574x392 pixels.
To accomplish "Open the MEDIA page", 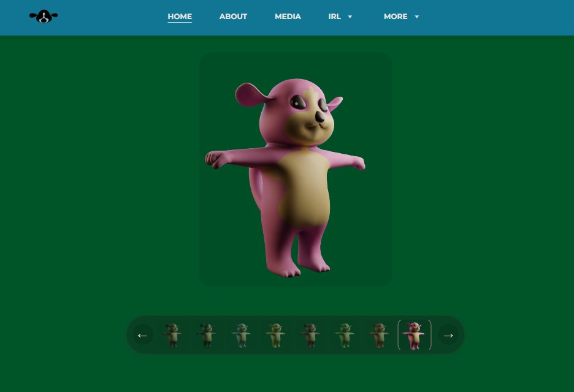I will pos(288,17).
